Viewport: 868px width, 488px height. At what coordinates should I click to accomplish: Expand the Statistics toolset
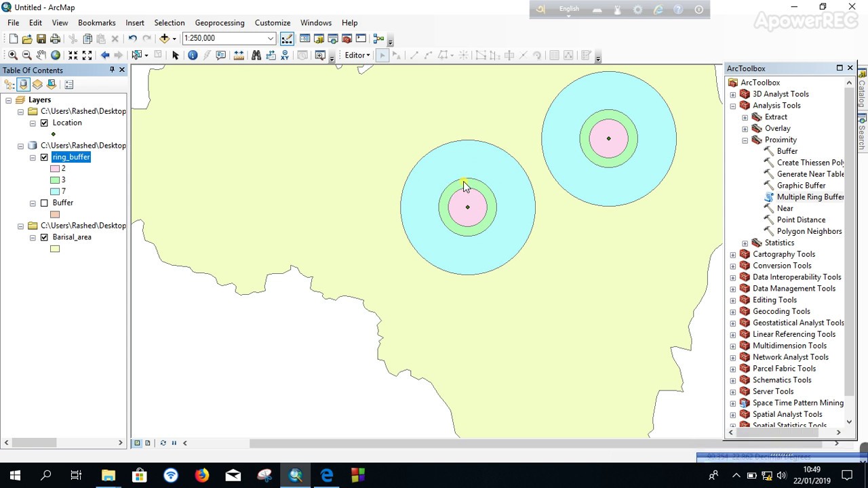pos(745,243)
